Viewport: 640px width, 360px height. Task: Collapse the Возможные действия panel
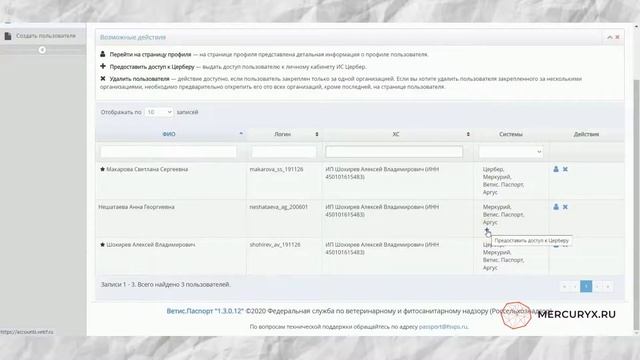tap(610, 37)
